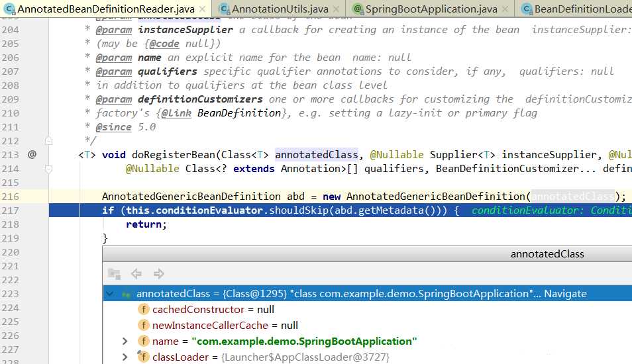Click the shouldSkip method call on line 217
Image resolution: width=632 pixels, height=364 pixels.
(299, 210)
